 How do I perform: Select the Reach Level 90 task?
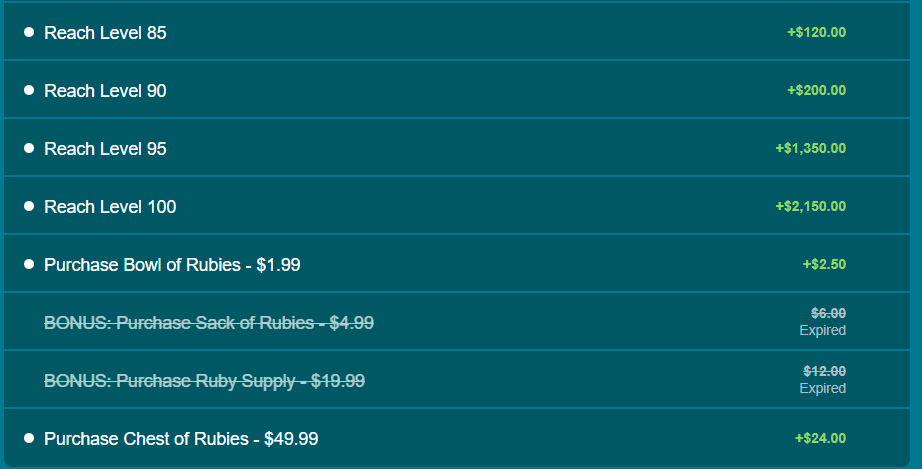coord(105,91)
